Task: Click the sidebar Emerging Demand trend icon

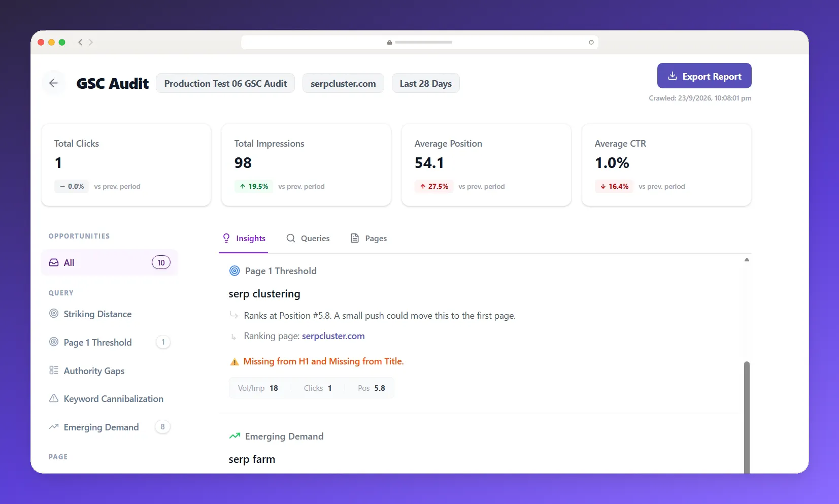Action: (x=54, y=427)
